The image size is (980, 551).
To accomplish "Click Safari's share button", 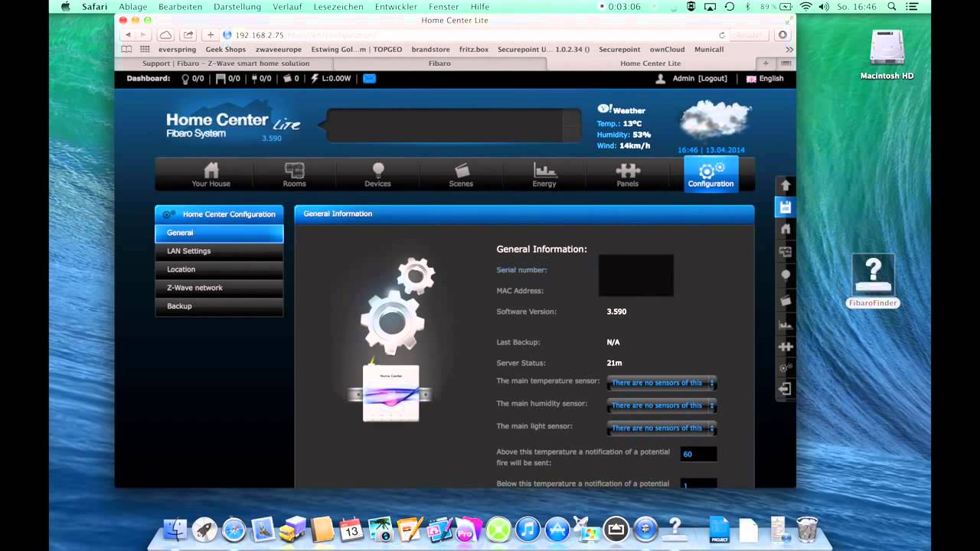I will [x=188, y=34].
